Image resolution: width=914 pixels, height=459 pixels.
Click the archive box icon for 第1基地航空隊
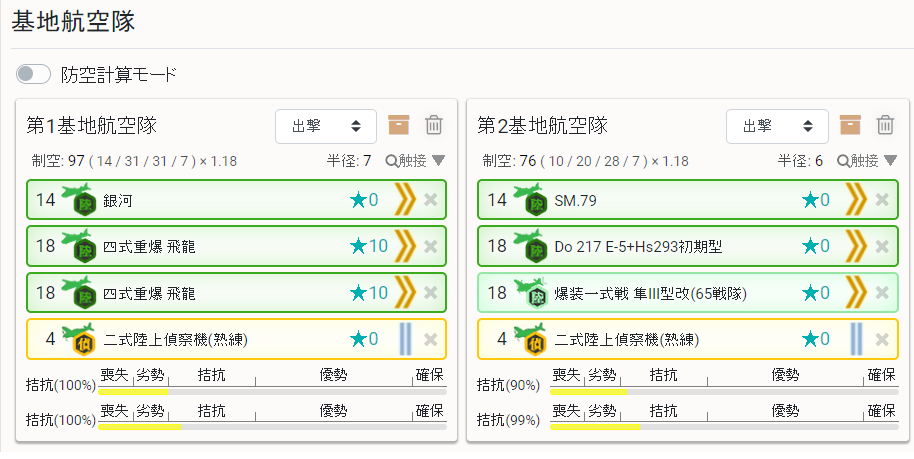tap(399, 125)
